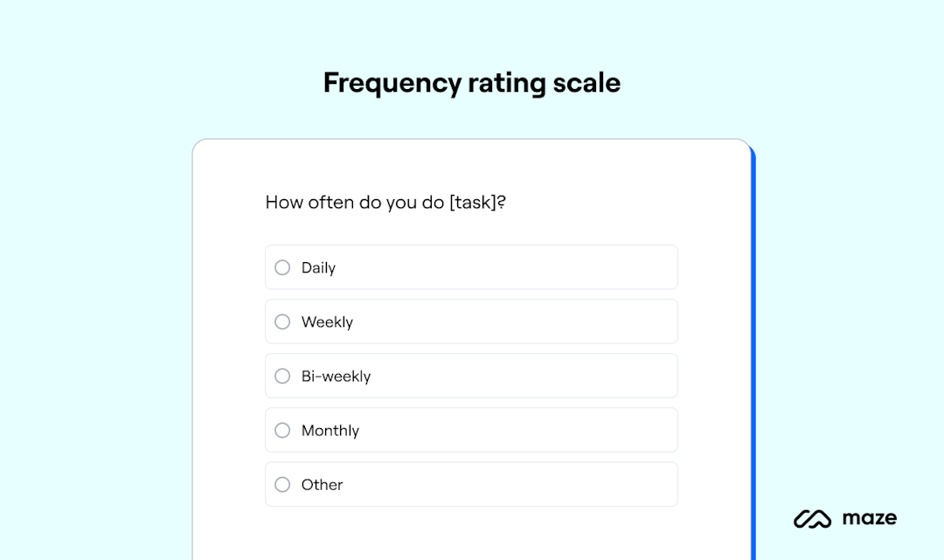Click the Monthly option row

472,430
